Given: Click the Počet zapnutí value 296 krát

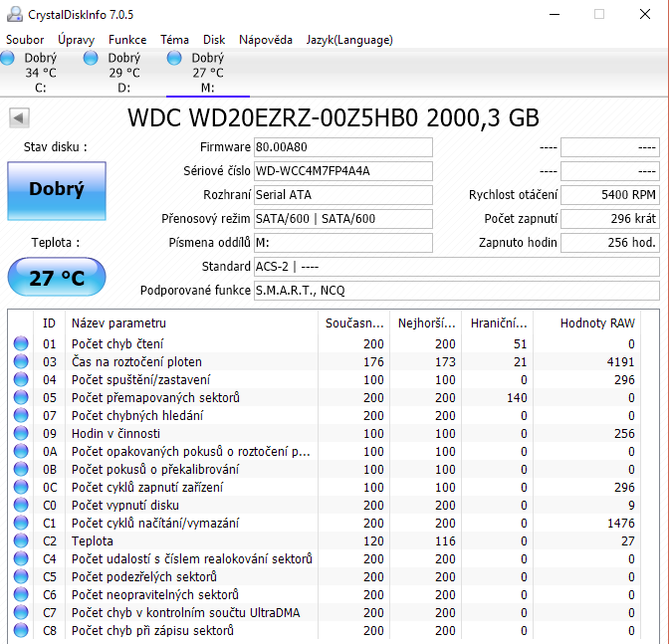Looking at the screenshot, I should point(610,219).
